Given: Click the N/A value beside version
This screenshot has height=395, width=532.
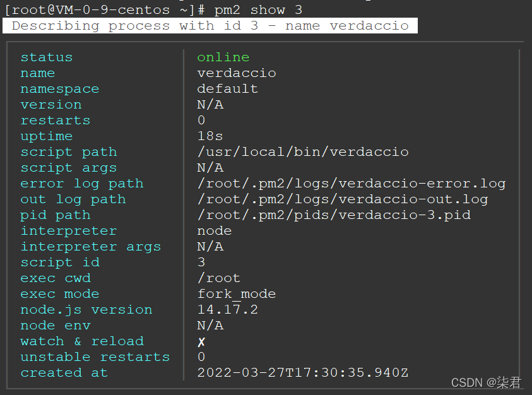Looking at the screenshot, I should (x=210, y=105).
